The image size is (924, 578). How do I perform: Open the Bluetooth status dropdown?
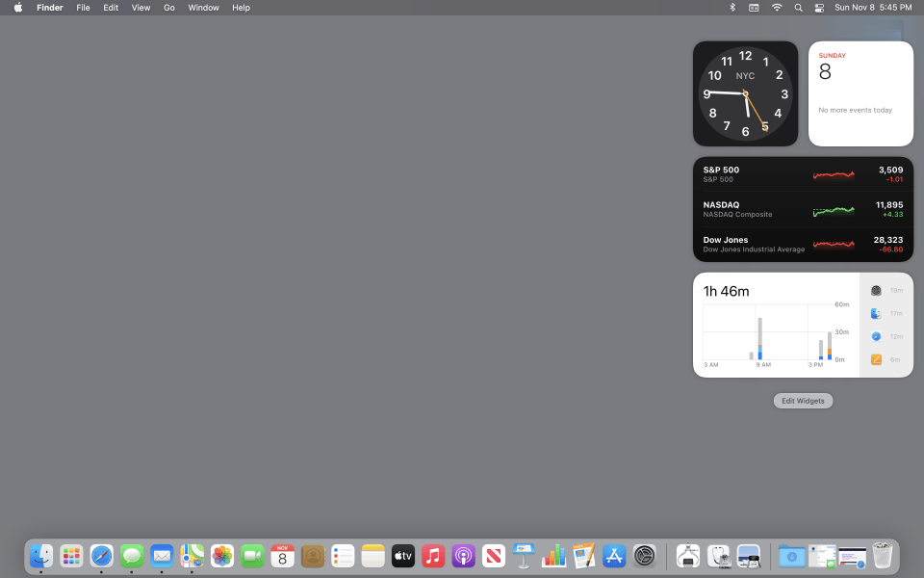[x=731, y=8]
